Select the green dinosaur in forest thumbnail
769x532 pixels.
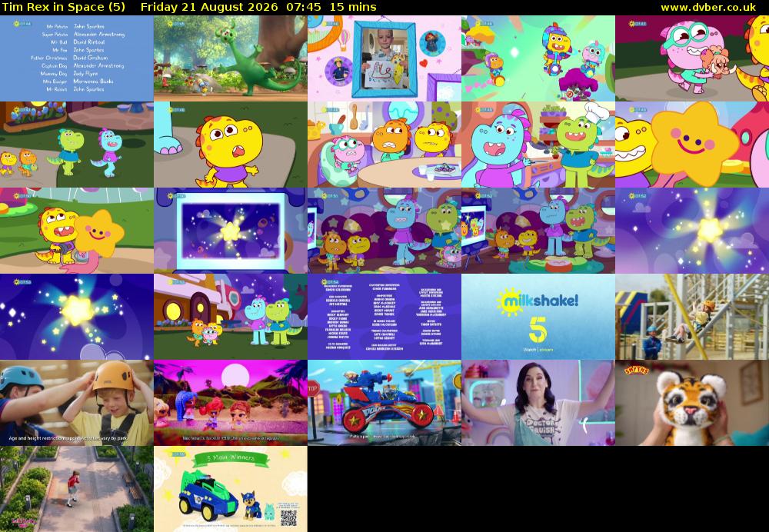click(x=231, y=58)
